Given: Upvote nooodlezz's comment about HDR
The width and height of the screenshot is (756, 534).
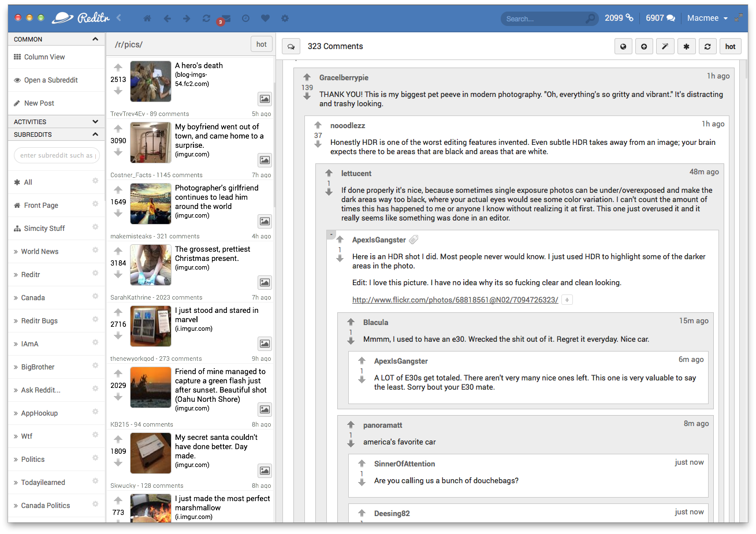Looking at the screenshot, I should point(318,125).
